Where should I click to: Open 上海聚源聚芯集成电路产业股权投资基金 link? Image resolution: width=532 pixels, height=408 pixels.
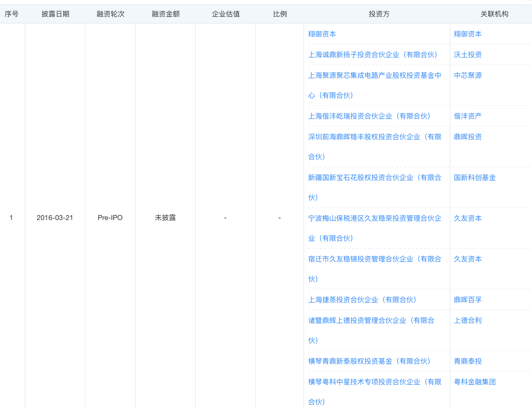click(x=375, y=85)
